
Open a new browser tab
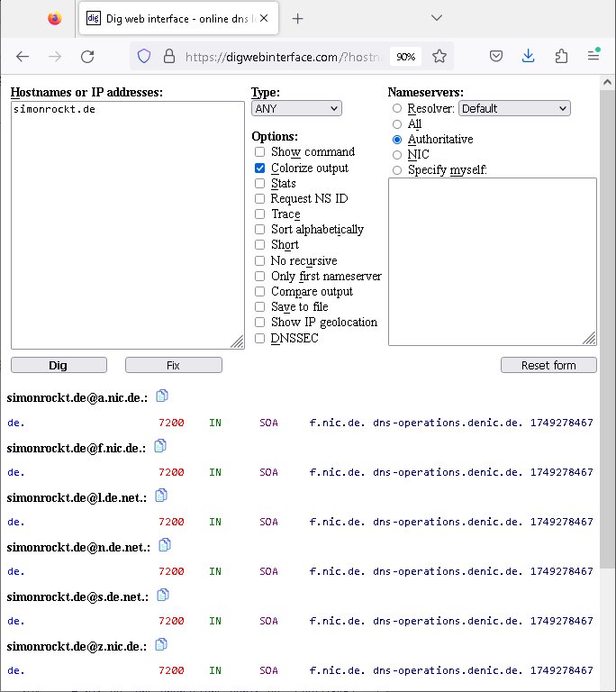298,18
